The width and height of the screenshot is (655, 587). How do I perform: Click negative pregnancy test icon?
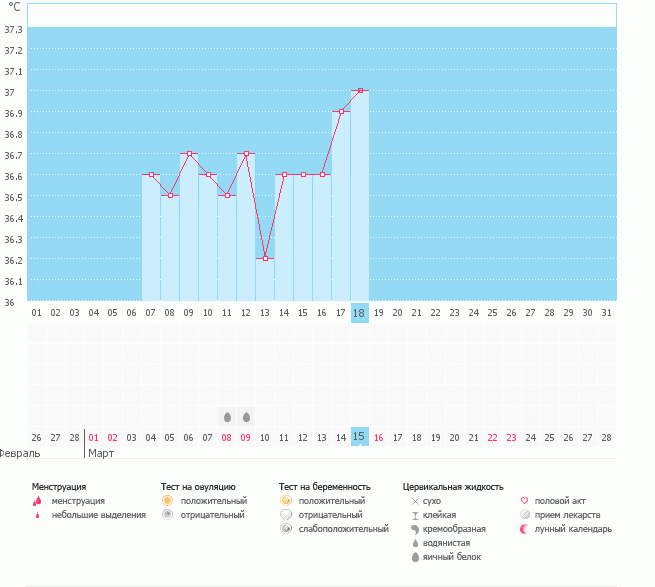286,515
